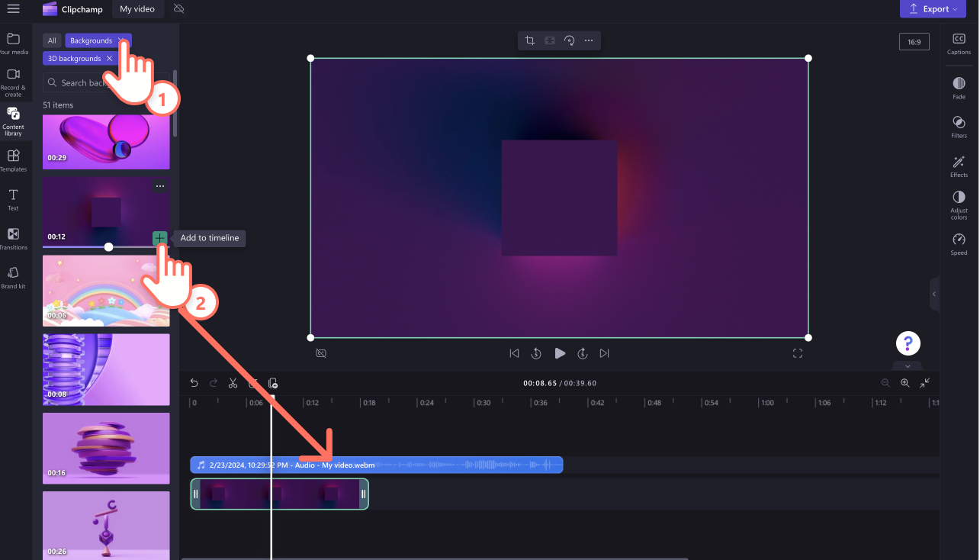Collapse the right properties panel chevron
980x560 pixels.
click(x=933, y=294)
